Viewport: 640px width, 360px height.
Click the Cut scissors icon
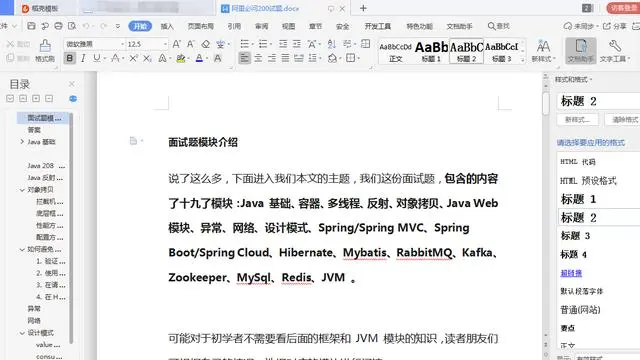(x=10, y=44)
